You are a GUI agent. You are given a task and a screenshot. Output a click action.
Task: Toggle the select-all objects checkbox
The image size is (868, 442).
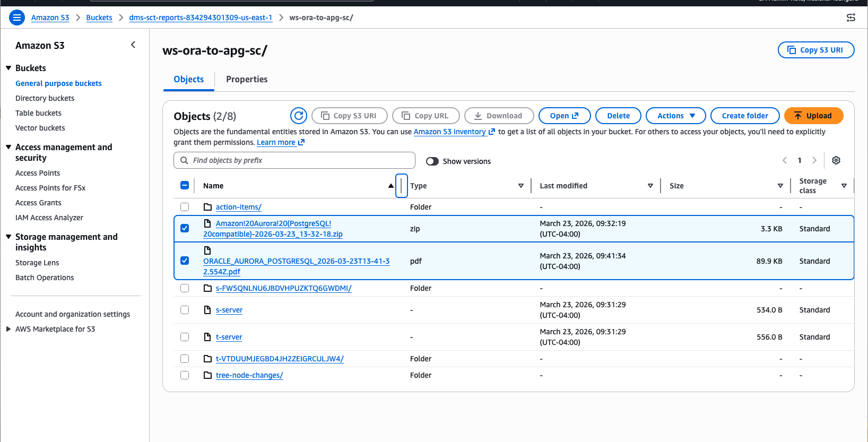185,185
